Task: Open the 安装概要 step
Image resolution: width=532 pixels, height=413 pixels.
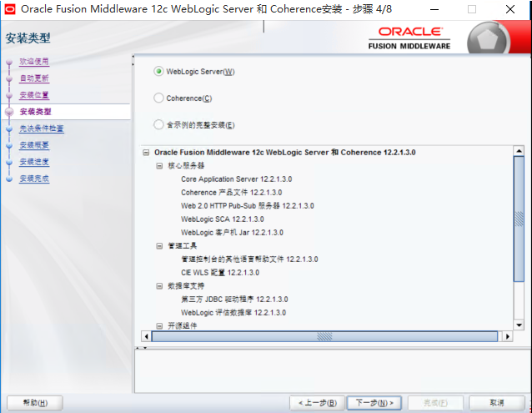Action: tap(34, 145)
